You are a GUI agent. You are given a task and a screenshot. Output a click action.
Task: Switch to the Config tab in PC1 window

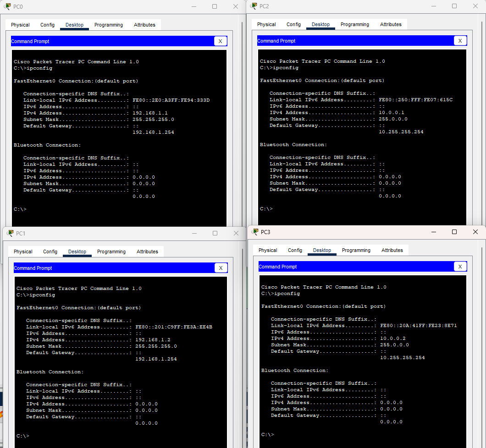[x=50, y=251]
